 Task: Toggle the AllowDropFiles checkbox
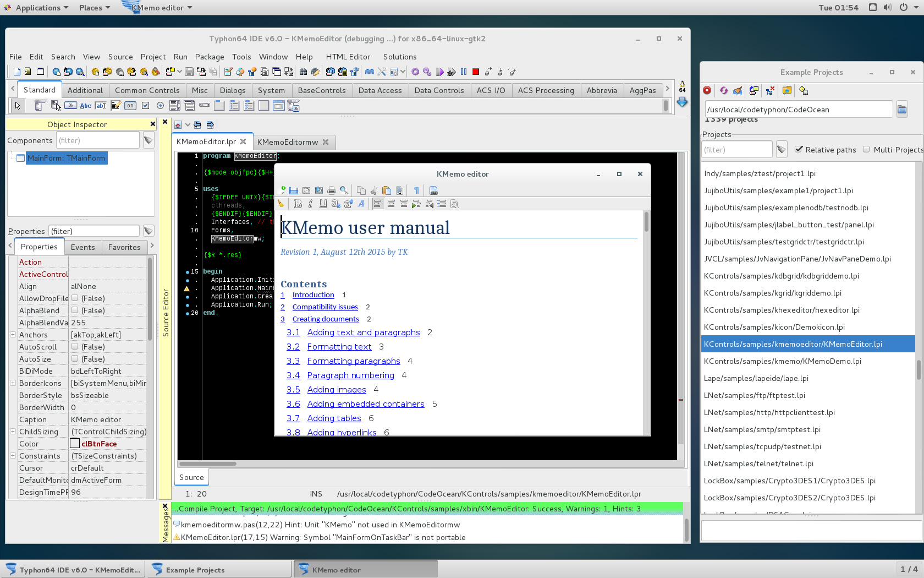point(75,298)
